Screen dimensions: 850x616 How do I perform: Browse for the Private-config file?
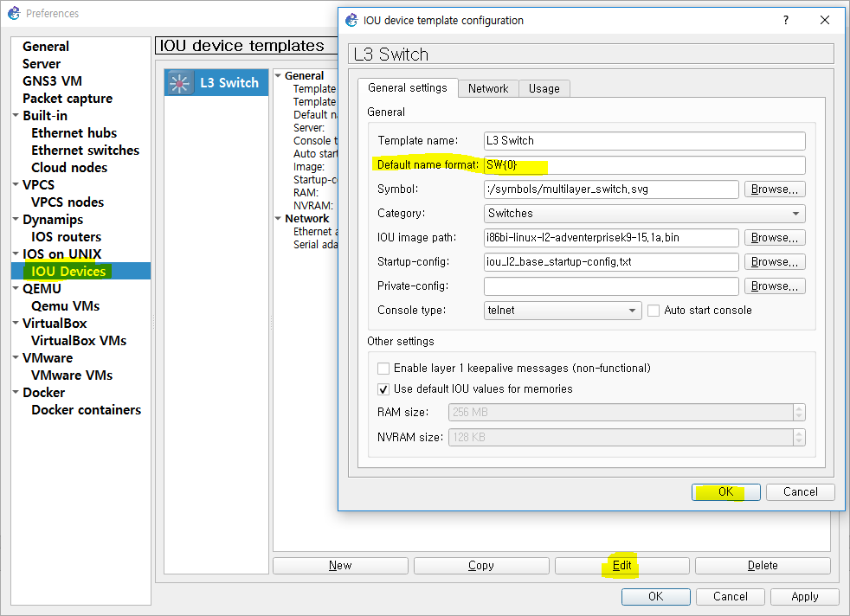[x=775, y=286]
